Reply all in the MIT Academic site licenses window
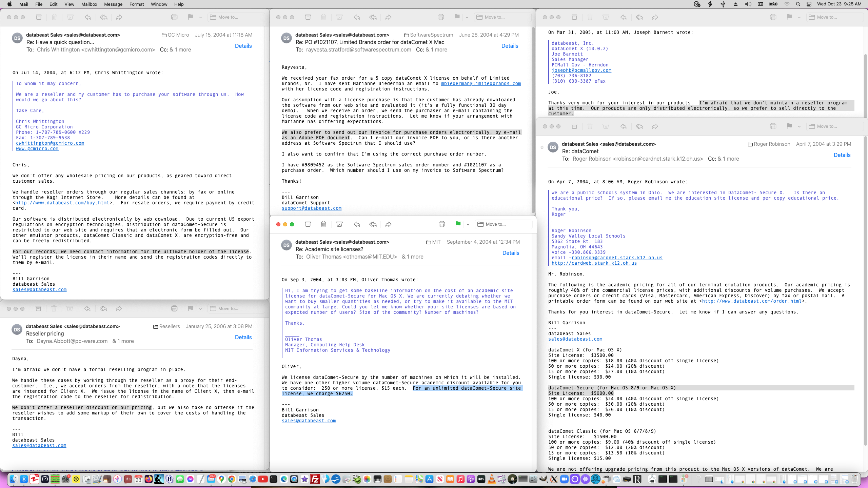868x488 pixels. pos(373,224)
